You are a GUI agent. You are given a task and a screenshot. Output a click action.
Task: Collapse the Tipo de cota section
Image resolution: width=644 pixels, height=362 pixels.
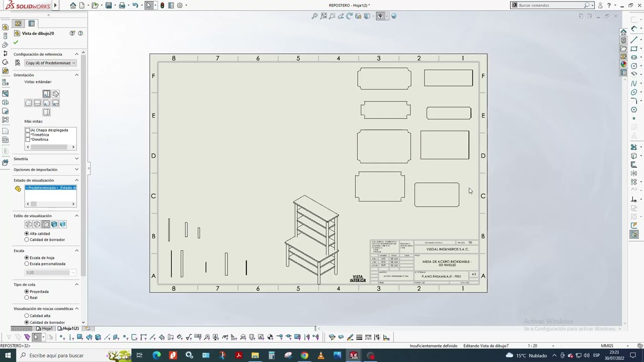[x=76, y=285]
